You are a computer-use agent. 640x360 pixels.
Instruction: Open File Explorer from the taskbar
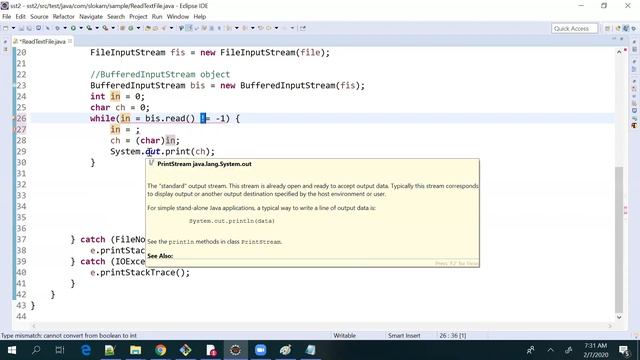[x=136, y=350]
